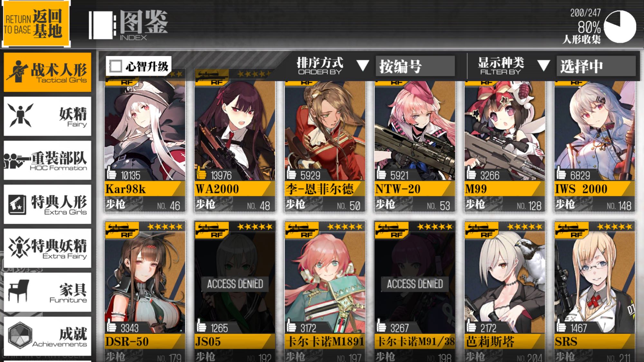The image size is (644, 362).
Task: Click the index book icon beside 图鉴
Action: [x=102, y=25]
